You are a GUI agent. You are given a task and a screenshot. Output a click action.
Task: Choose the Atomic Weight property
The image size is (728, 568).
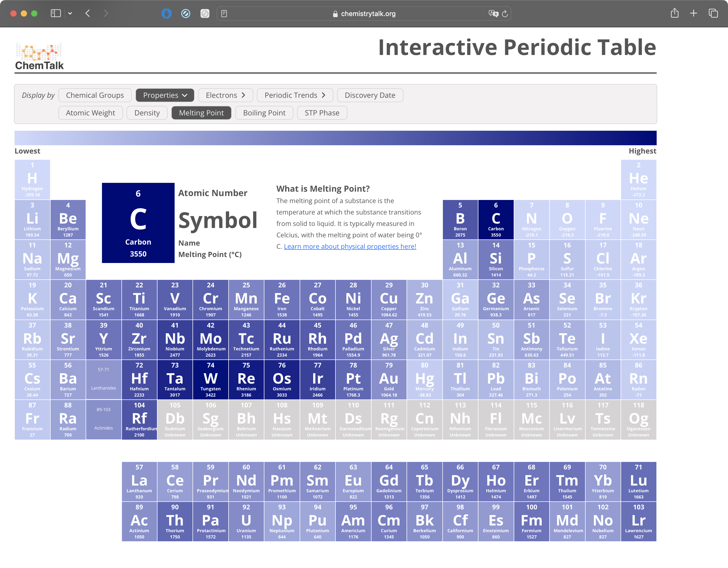pos(90,113)
